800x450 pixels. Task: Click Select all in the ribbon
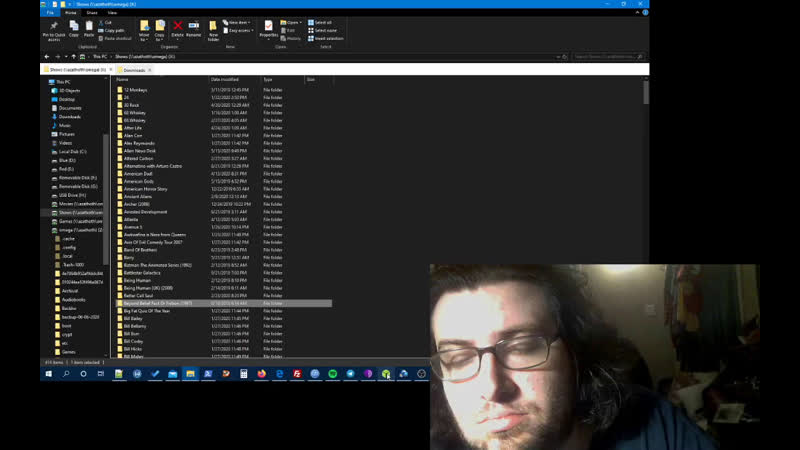pos(320,22)
